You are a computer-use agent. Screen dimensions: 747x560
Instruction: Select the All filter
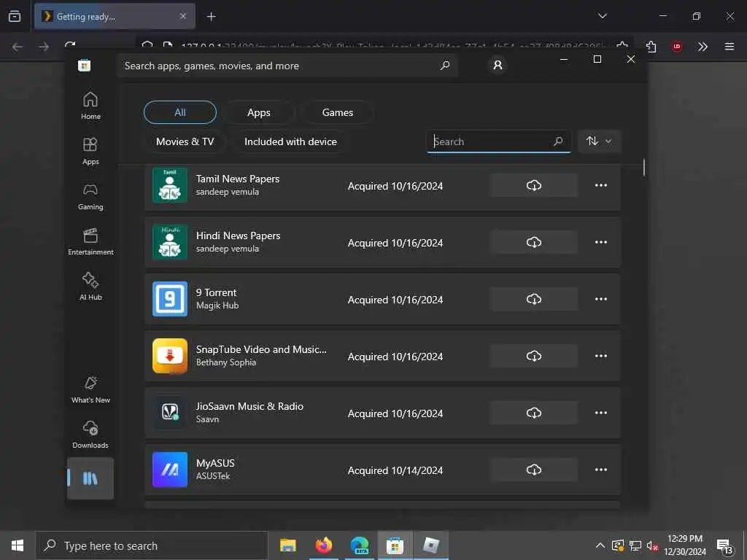180,112
